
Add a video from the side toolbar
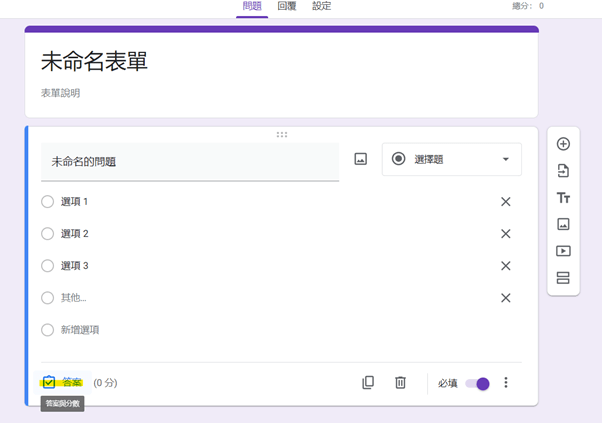pos(563,251)
